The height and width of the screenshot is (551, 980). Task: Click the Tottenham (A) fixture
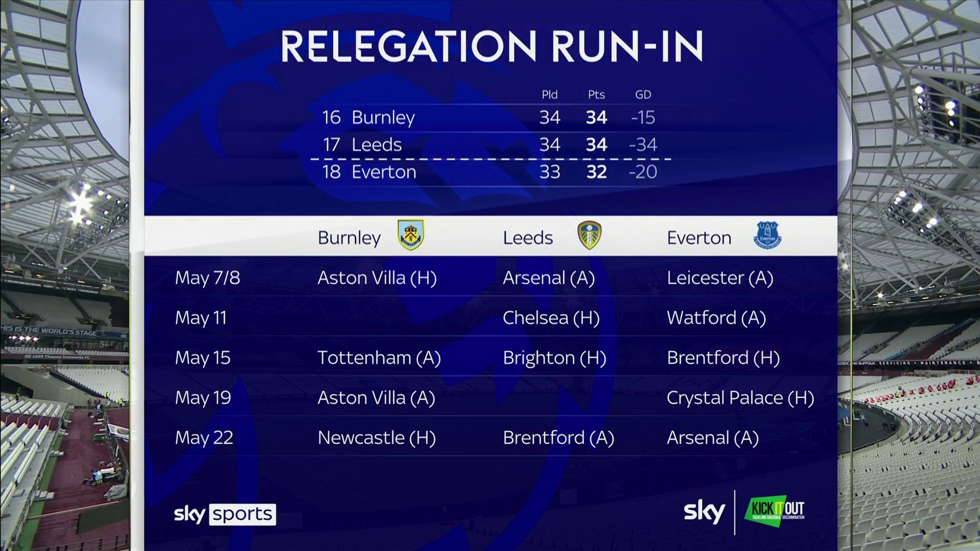pos(379,358)
